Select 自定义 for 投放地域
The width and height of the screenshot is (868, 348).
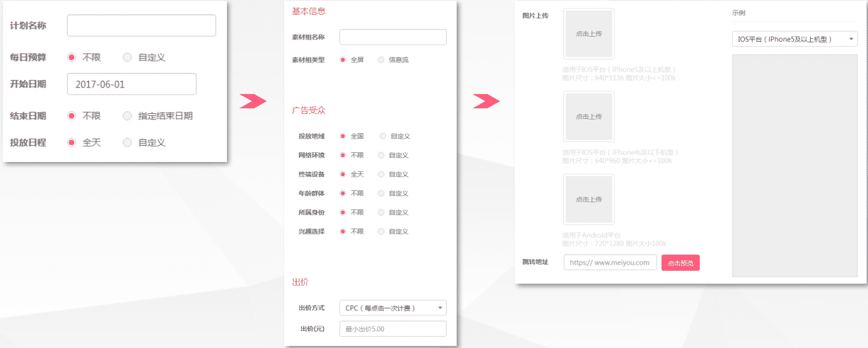click(383, 136)
